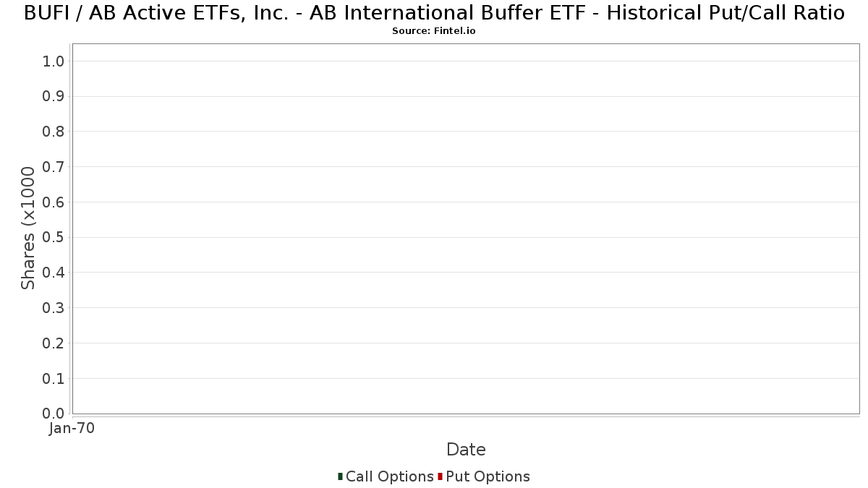
Task: Click the red Put Options legend swatch
Action: click(440, 476)
